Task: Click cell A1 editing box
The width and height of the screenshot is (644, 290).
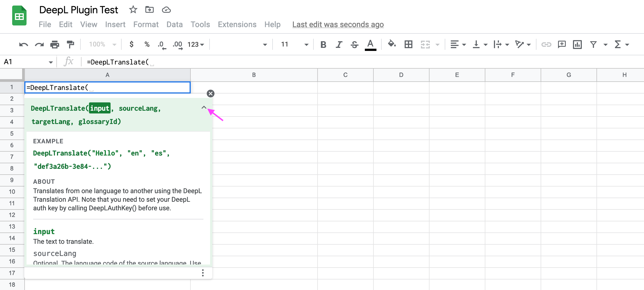Action: (x=108, y=87)
